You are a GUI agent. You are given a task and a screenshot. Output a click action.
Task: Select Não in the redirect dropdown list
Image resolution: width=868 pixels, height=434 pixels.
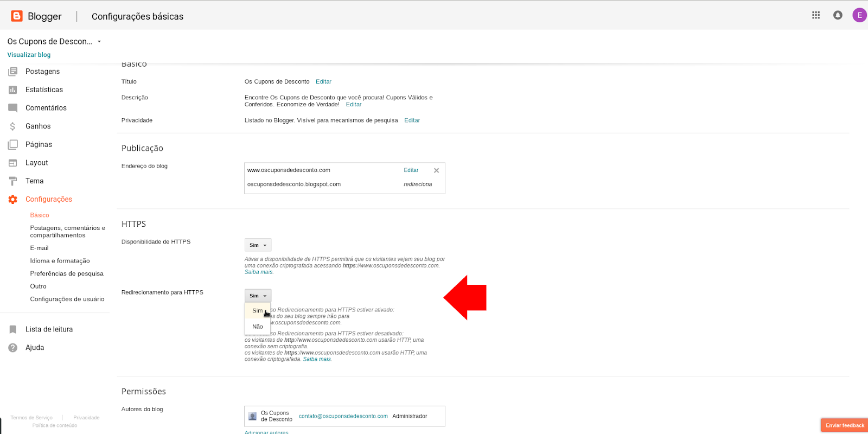pyautogui.click(x=258, y=327)
